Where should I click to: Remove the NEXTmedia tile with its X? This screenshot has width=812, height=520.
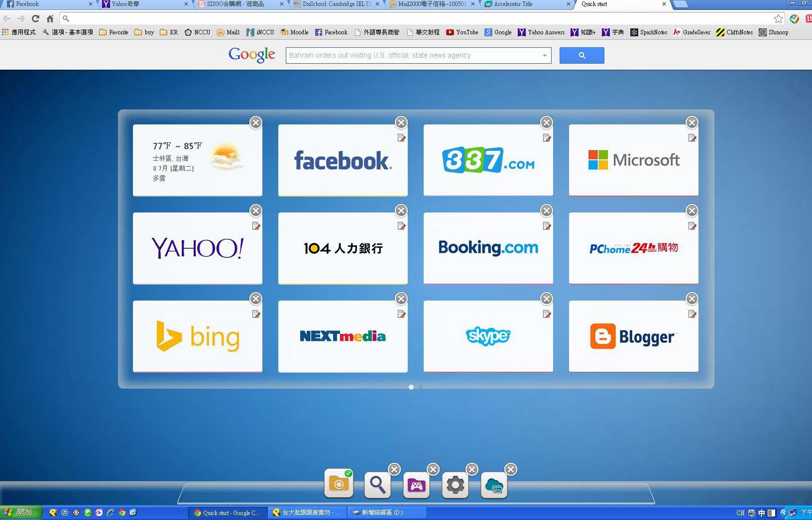coord(401,299)
